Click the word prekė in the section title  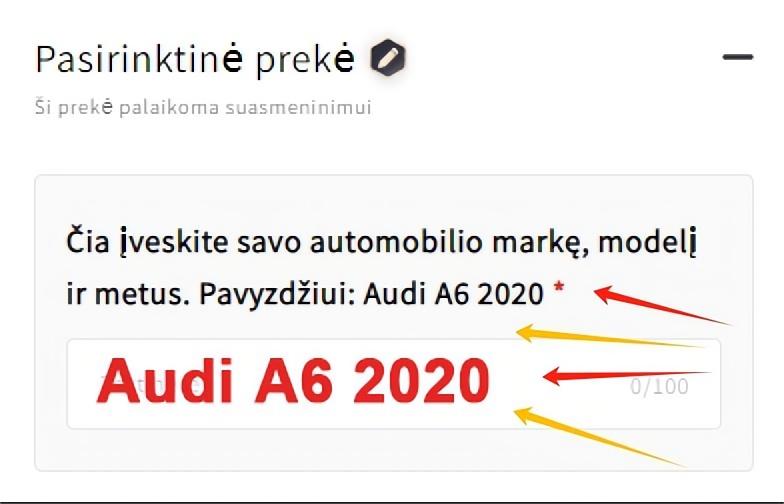pos(305,60)
